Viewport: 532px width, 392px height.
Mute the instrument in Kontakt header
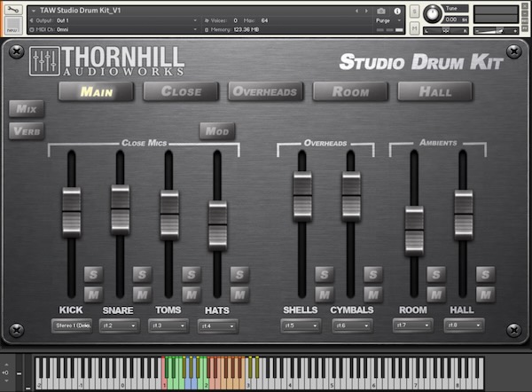[x=414, y=28]
